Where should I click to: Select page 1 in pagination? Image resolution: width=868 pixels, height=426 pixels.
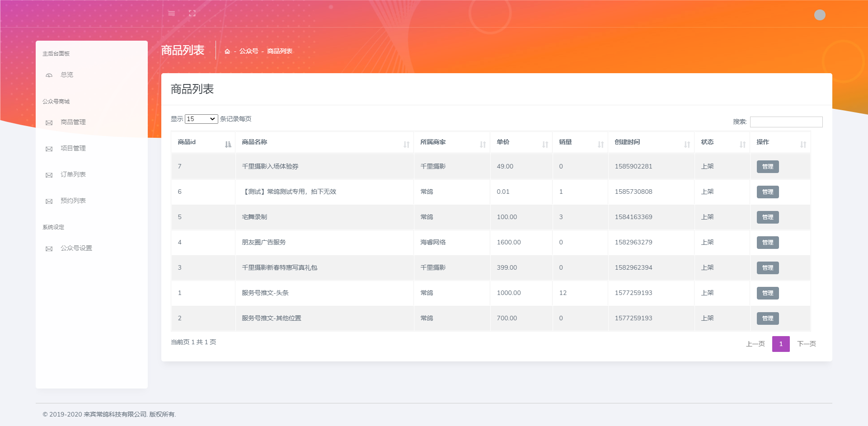[x=780, y=344]
